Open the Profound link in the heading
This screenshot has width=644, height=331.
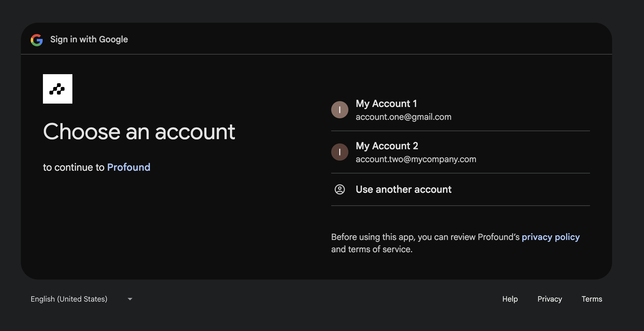pos(128,167)
